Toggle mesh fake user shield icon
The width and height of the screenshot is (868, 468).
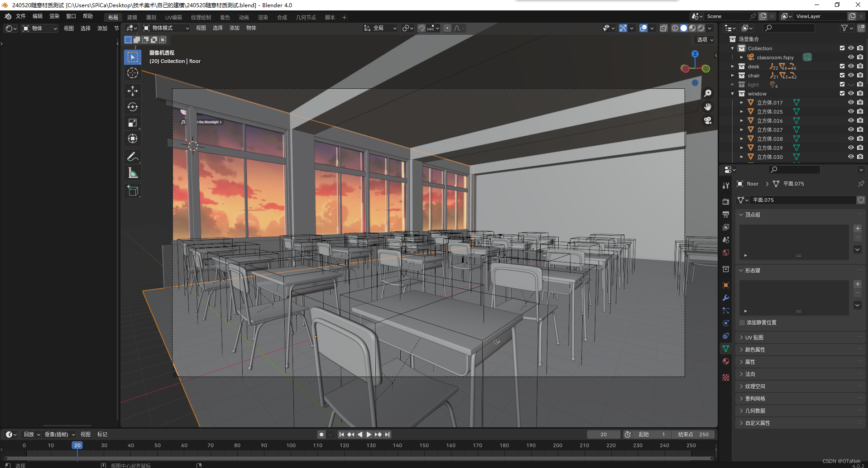[x=861, y=200]
